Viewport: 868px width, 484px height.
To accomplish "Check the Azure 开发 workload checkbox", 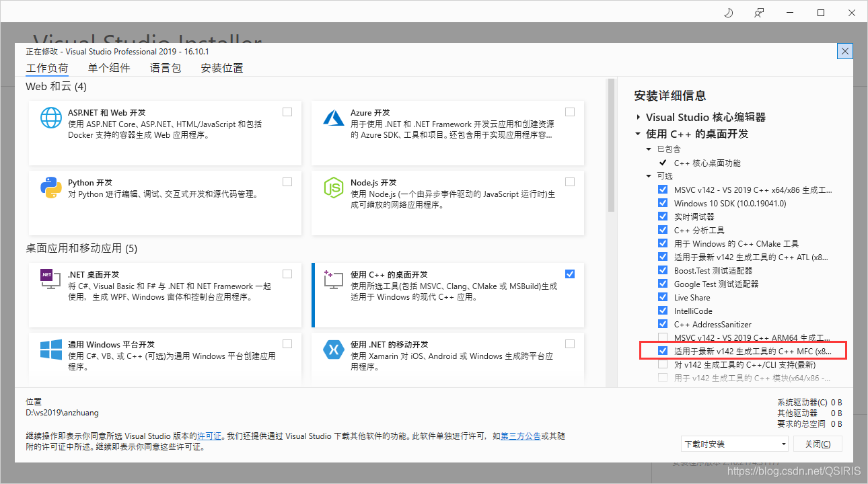I will pyautogui.click(x=570, y=112).
